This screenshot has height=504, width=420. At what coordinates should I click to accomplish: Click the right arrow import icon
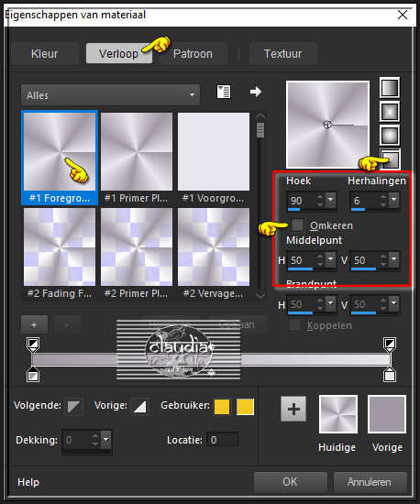[x=256, y=92]
